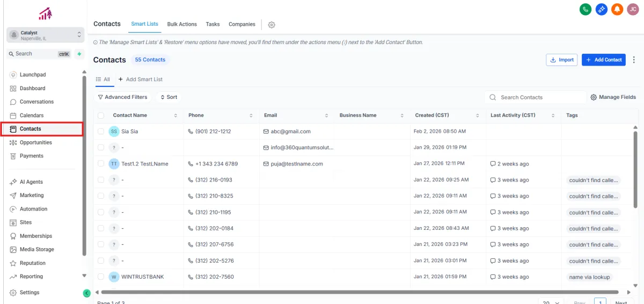Click the Add Contact button
Screen dimensions: 644x304
point(604,60)
